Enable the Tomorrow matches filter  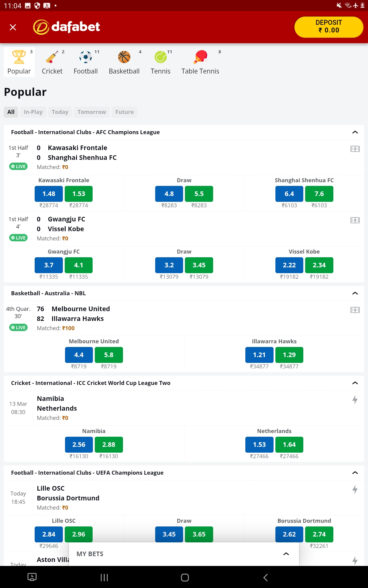pos(91,112)
